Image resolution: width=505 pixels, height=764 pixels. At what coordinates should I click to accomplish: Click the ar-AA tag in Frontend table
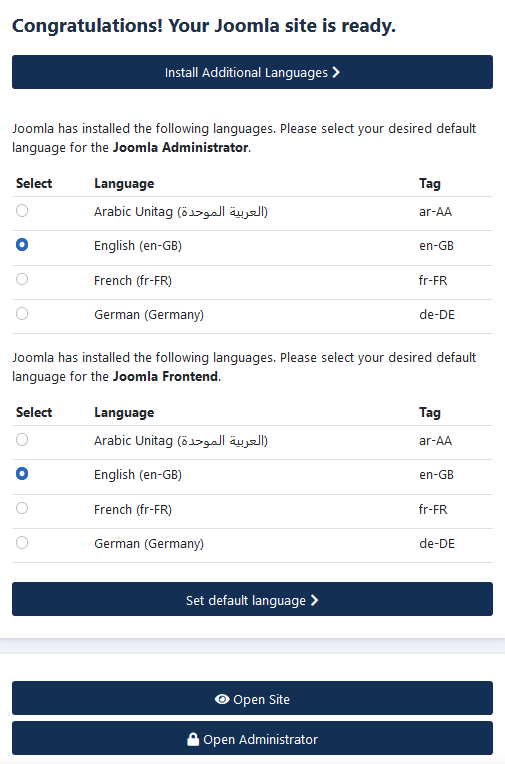pyautogui.click(x=435, y=441)
